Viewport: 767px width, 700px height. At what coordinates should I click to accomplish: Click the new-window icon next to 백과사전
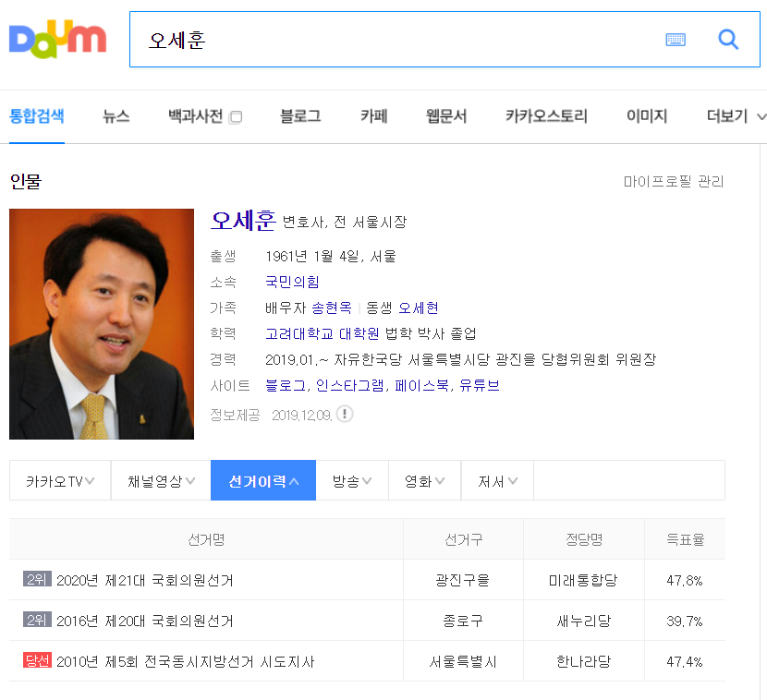pyautogui.click(x=236, y=117)
